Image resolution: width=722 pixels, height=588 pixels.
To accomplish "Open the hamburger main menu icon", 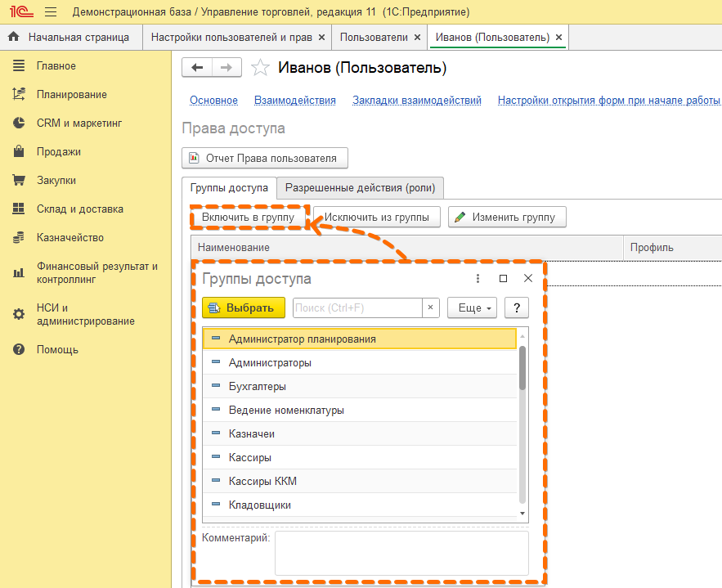I will click(x=51, y=12).
